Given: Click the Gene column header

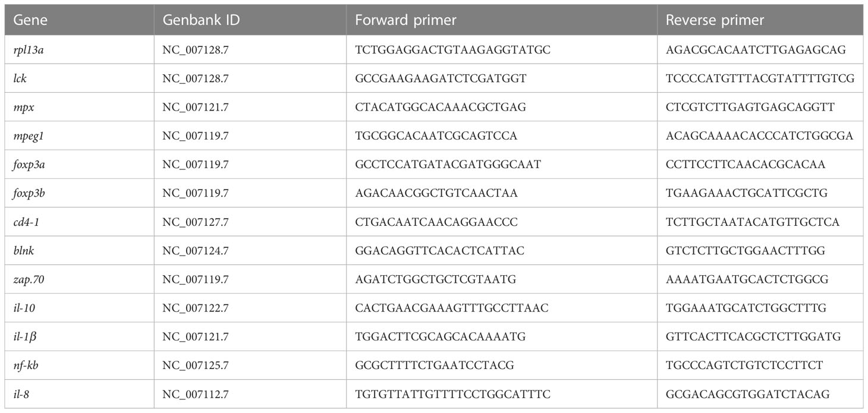Looking at the screenshot, I should click(77, 20).
